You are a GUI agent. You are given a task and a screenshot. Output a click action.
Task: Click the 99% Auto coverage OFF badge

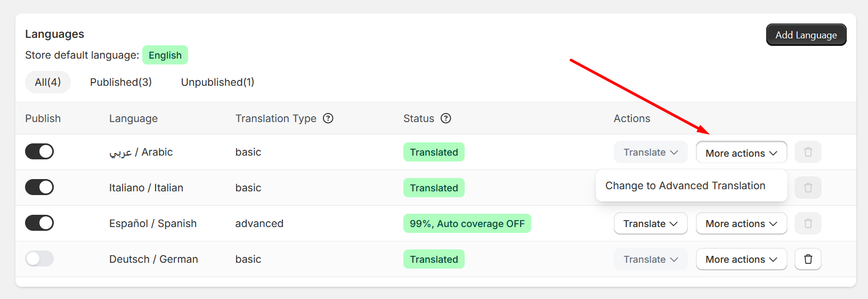click(x=467, y=223)
